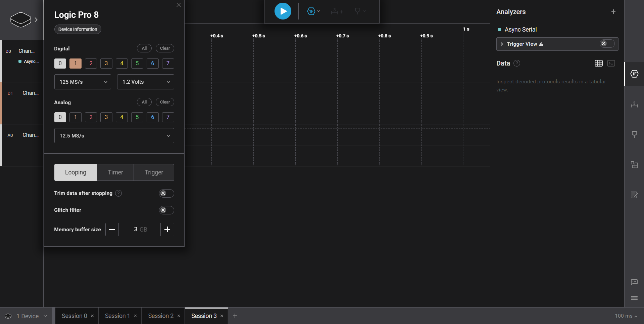Open the main hamburger menu
This screenshot has height=324, width=644.
pos(634,298)
